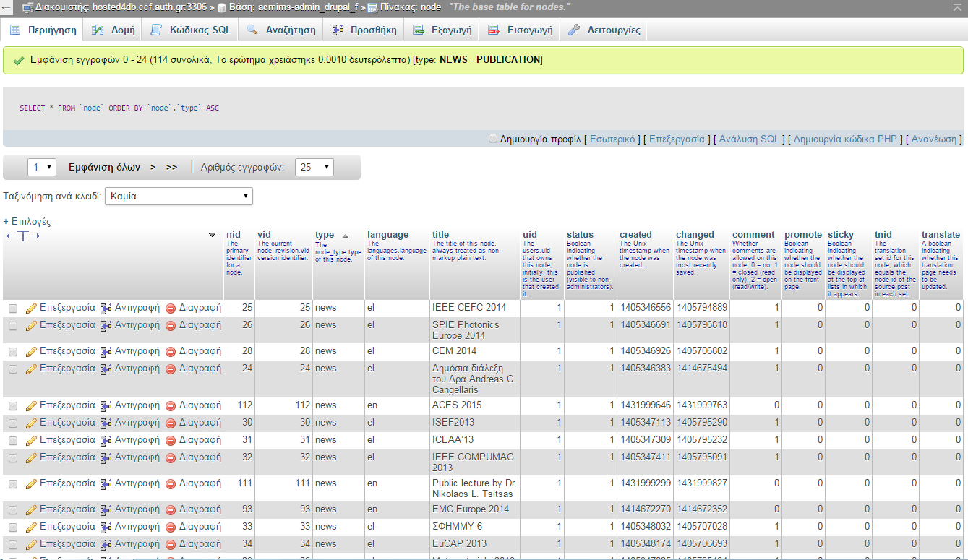The height and width of the screenshot is (560, 968).
Task: Click the red delete icon for ACES 2015 row
Action: 171,406
